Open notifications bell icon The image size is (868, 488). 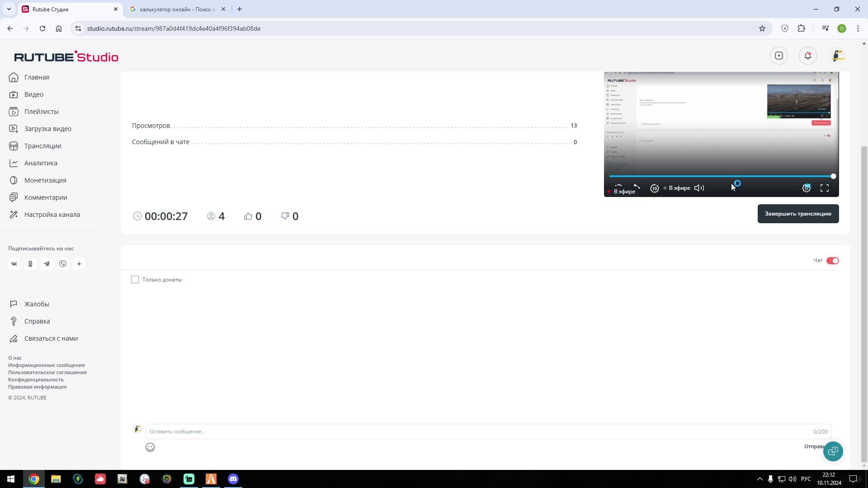pyautogui.click(x=807, y=56)
